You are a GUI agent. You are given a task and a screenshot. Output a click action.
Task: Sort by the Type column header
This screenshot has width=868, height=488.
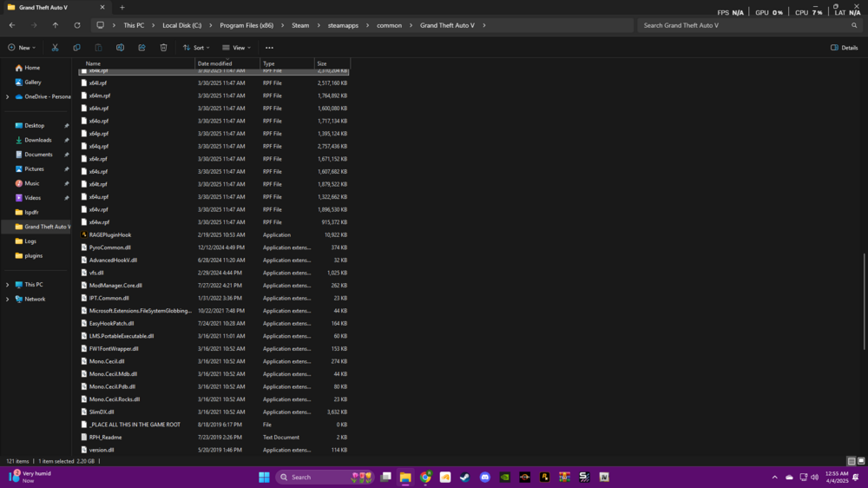coord(286,63)
